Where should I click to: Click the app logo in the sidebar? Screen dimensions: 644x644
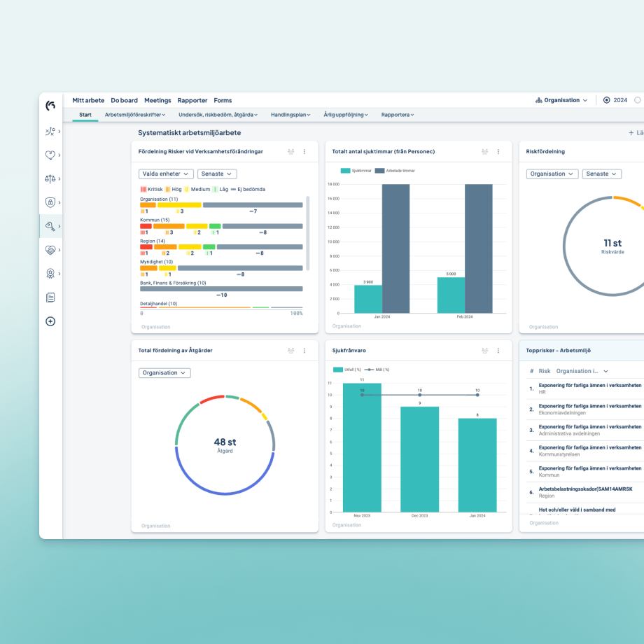[x=50, y=106]
